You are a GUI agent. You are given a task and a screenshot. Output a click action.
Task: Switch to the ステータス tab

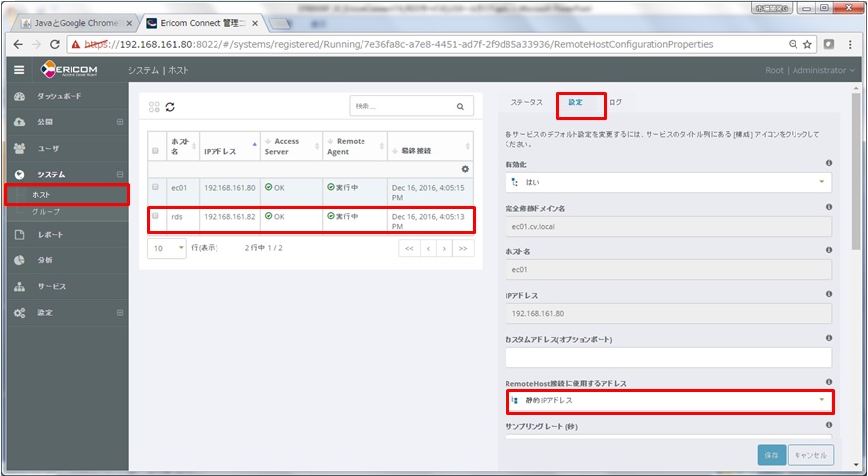(x=526, y=103)
